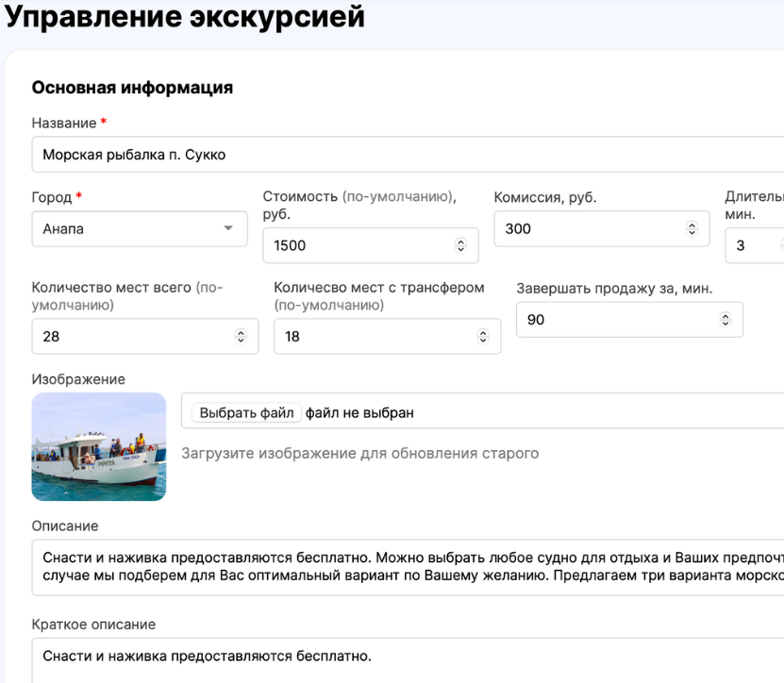Click the Название field with Морская рыбалка text

406,155
